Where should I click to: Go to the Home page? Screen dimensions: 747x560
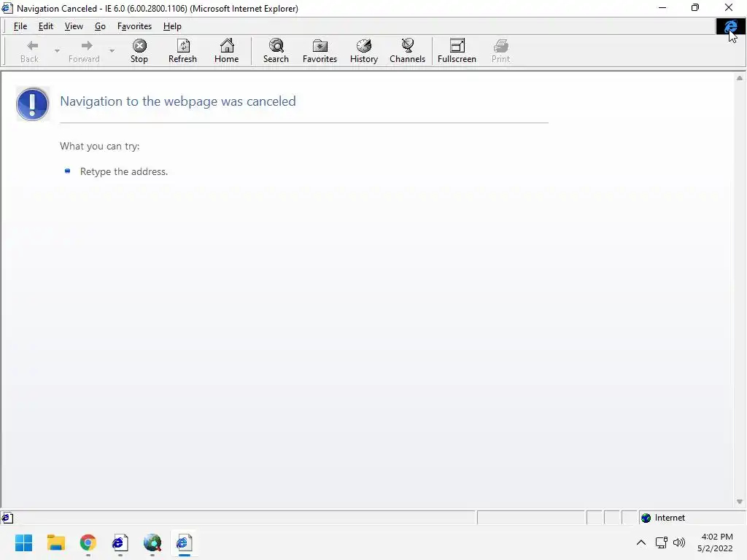pyautogui.click(x=226, y=52)
